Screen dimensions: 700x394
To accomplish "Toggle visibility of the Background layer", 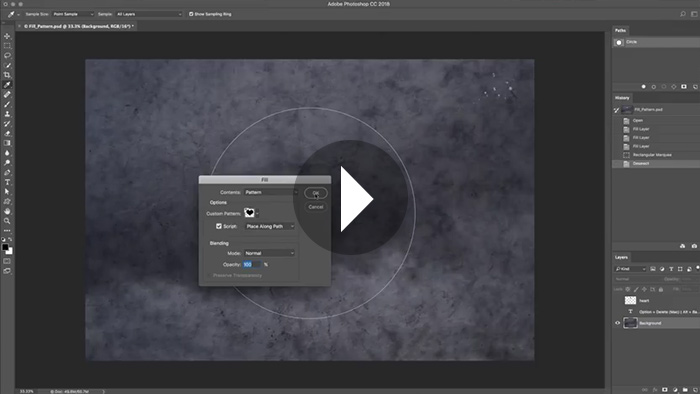I will point(618,323).
